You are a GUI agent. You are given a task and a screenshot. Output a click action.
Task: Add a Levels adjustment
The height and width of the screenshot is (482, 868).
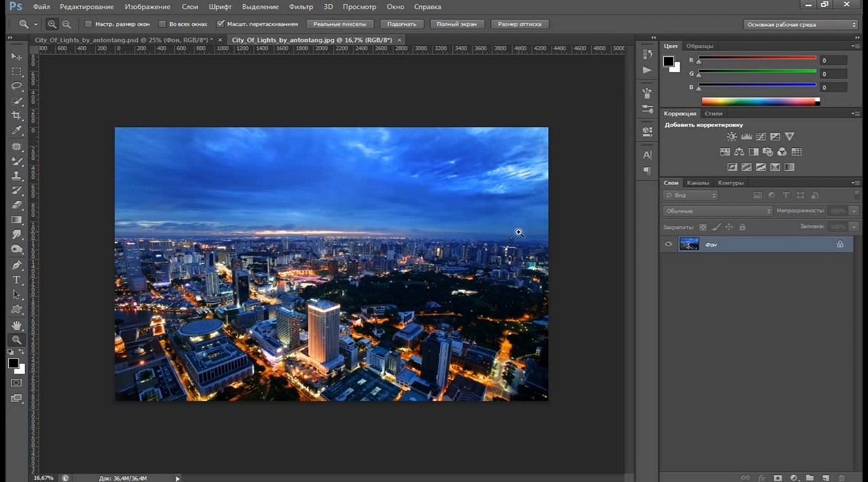point(746,137)
